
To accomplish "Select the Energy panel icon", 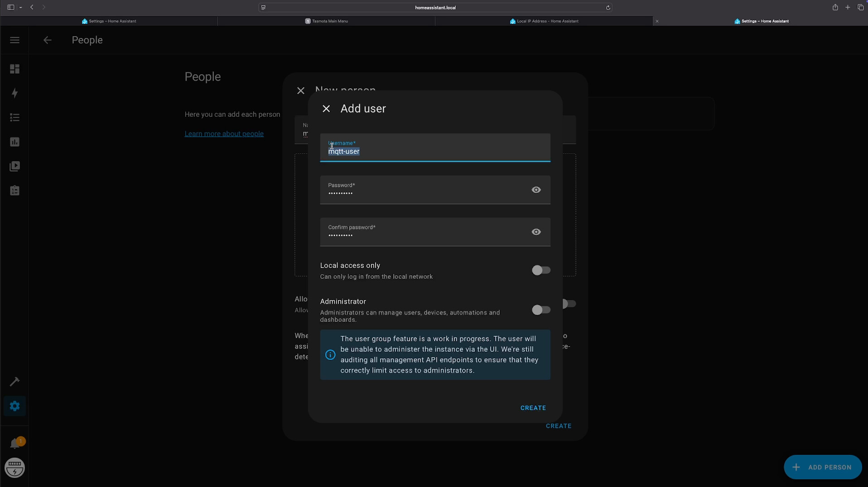I will (x=14, y=94).
